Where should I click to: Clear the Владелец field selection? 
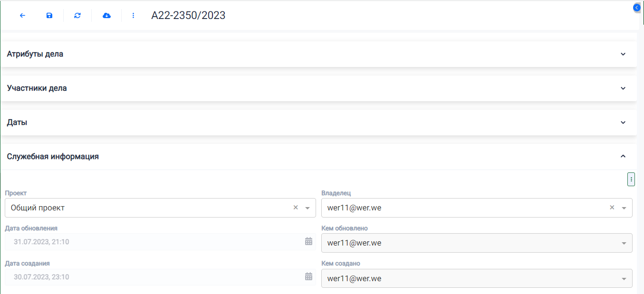tap(612, 208)
